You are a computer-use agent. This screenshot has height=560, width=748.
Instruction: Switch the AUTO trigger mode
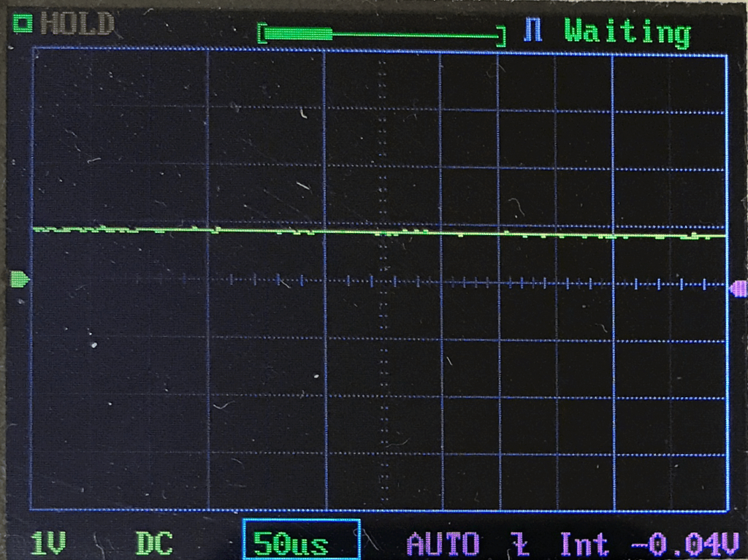click(443, 545)
